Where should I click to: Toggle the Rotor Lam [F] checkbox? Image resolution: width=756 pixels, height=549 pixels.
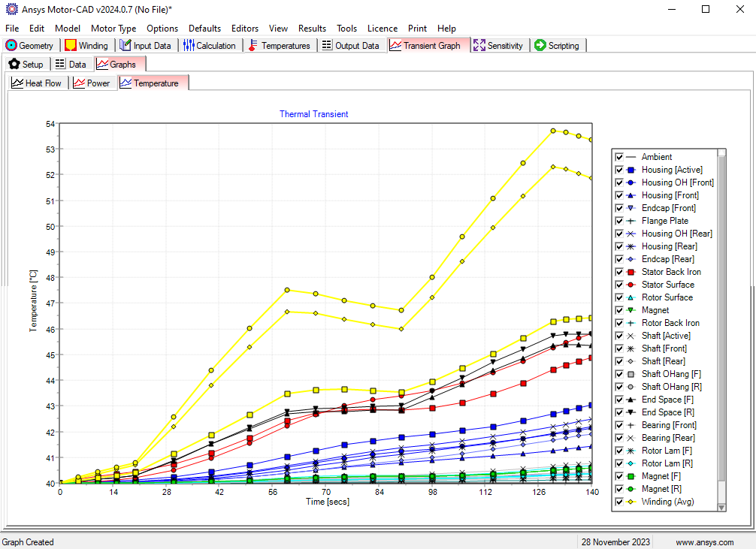point(619,451)
